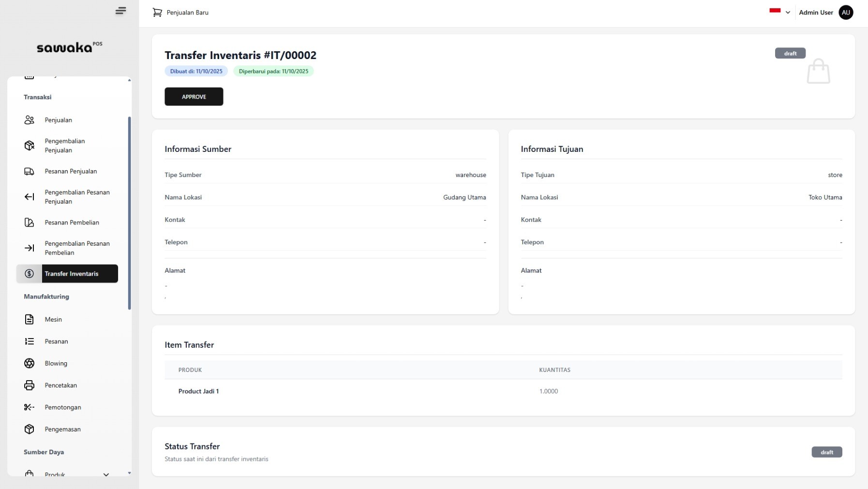The width and height of the screenshot is (868, 489).
Task: Open Pengembalian Pesanan Pembelian menu item
Action: tap(77, 248)
